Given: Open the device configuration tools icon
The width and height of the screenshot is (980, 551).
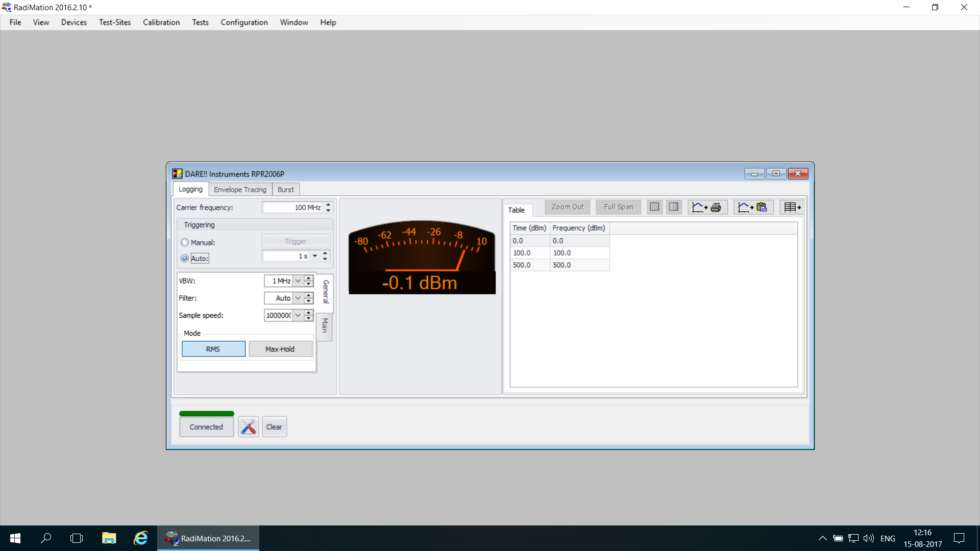Looking at the screenshot, I should point(249,427).
